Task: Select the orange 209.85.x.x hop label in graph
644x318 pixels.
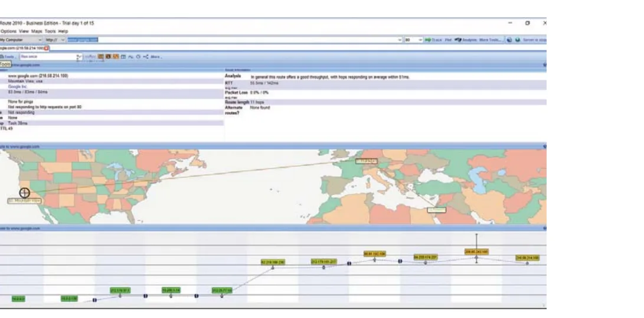Action: 476,251
